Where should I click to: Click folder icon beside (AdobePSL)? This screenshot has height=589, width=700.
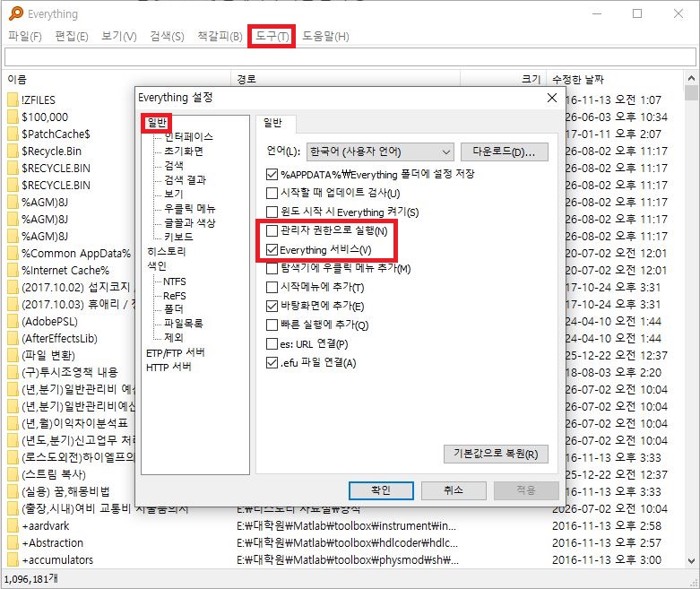(x=13, y=321)
